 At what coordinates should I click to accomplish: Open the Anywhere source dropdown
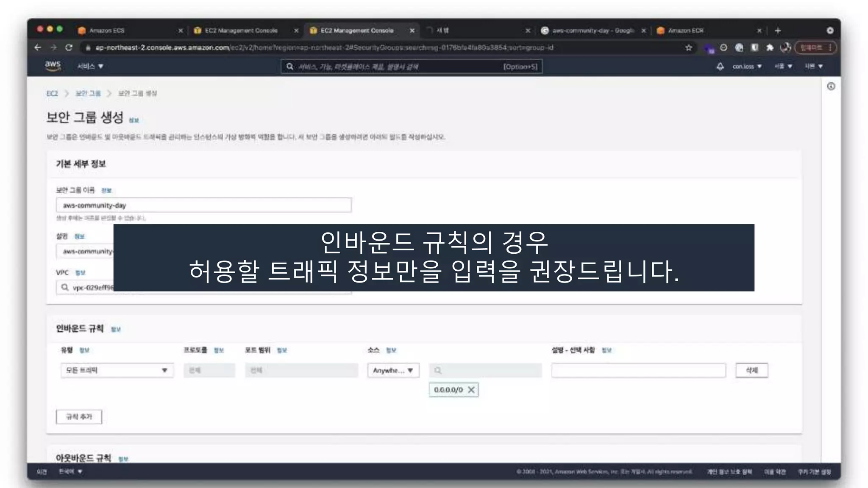(x=393, y=370)
